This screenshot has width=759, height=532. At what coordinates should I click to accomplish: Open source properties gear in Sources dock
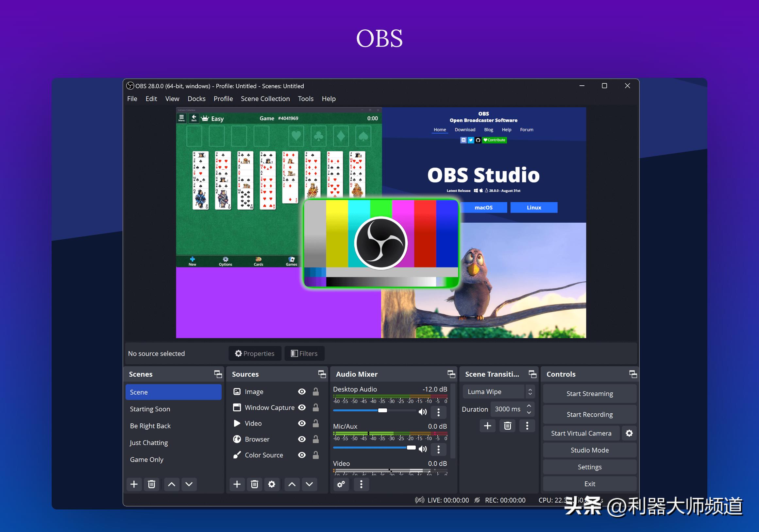pos(271,484)
